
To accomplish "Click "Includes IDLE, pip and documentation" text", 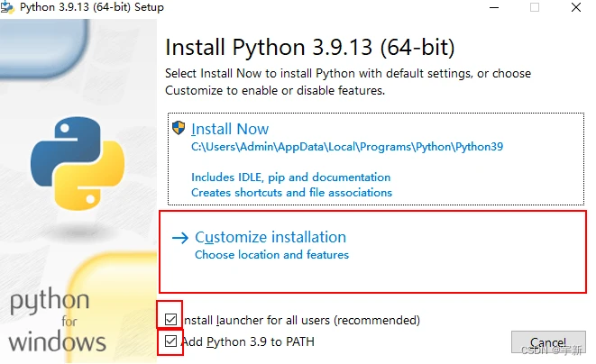I will coord(290,177).
